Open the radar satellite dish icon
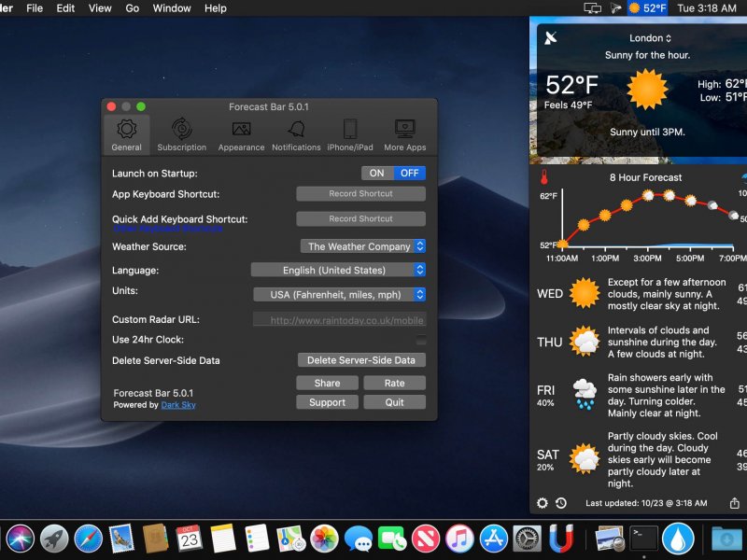747x560 pixels. click(551, 38)
